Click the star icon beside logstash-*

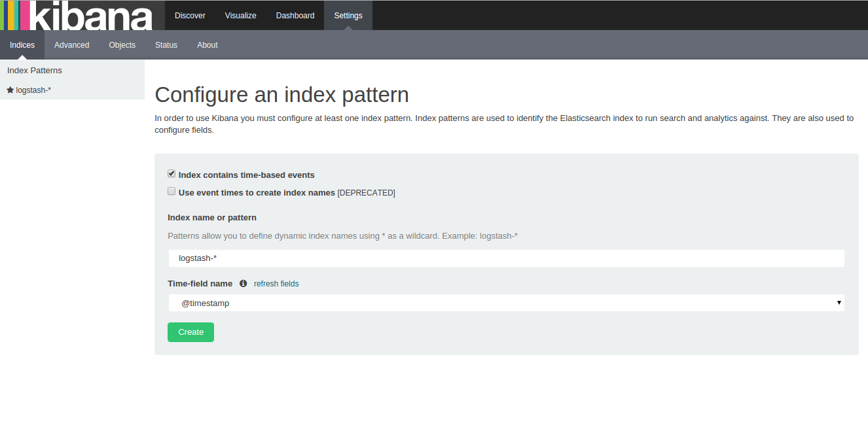point(10,90)
